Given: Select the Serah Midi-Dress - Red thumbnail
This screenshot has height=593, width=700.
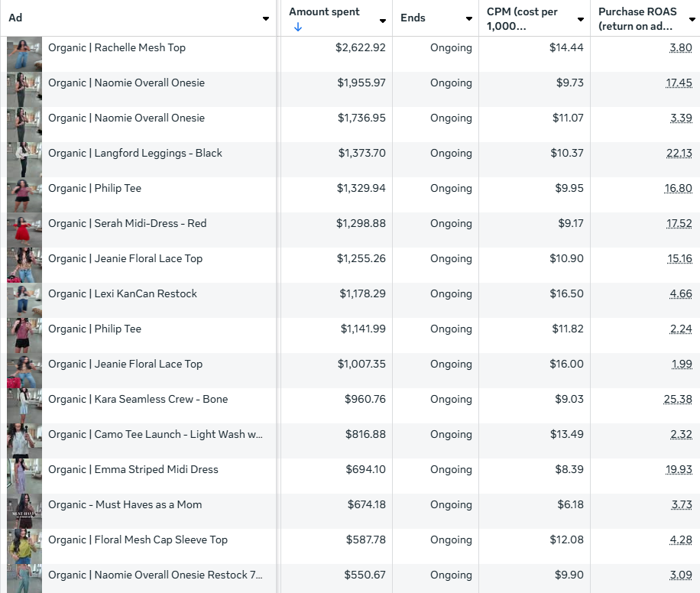Looking at the screenshot, I should (24, 230).
